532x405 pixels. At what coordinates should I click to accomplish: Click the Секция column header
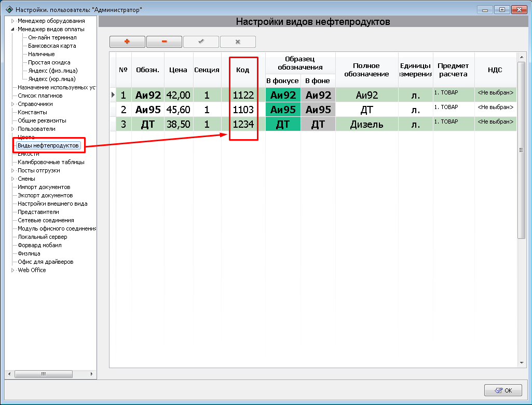207,70
